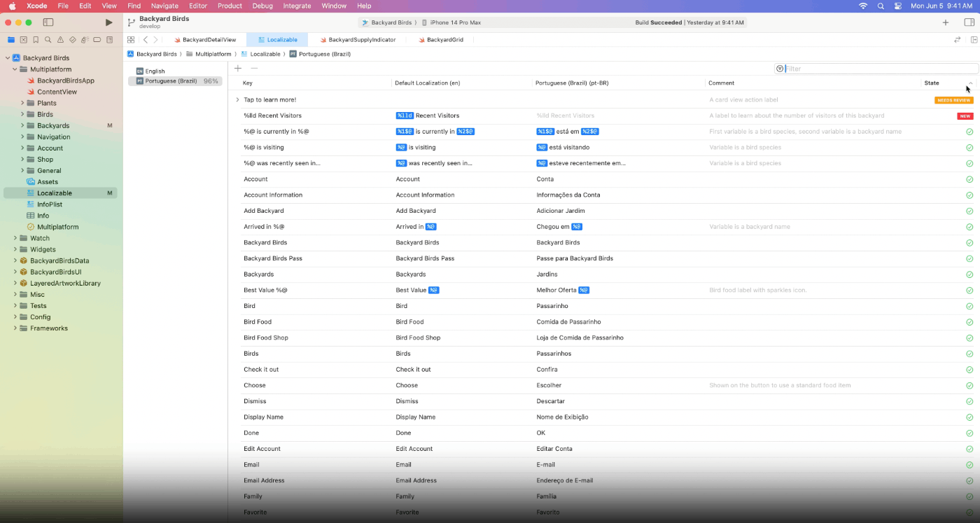This screenshot has width=980, height=523.
Task: Collapse the Multiplatform folder
Action: pos(15,69)
